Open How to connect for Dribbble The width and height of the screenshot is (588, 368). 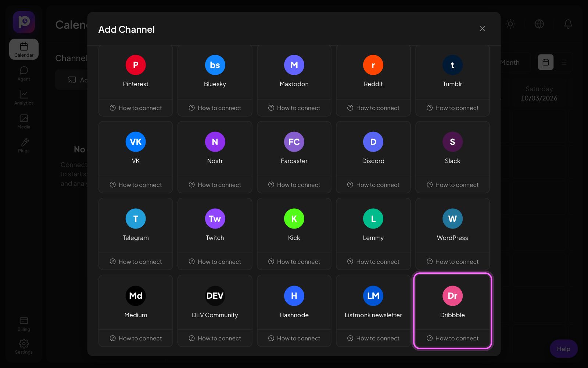452,338
